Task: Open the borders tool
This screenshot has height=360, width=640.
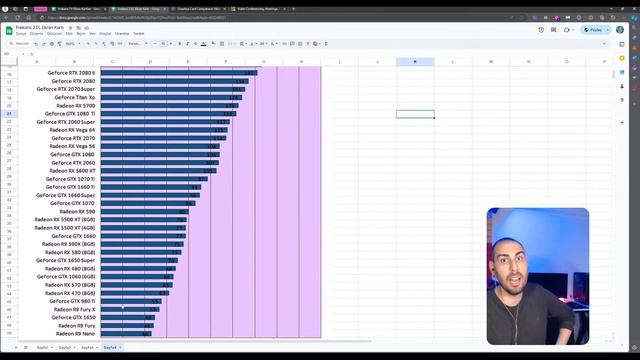Action: [222, 44]
